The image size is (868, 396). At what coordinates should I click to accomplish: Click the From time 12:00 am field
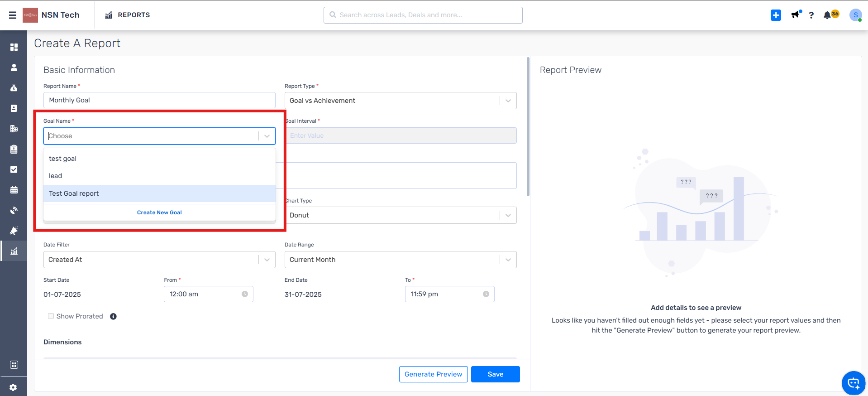[x=208, y=294]
